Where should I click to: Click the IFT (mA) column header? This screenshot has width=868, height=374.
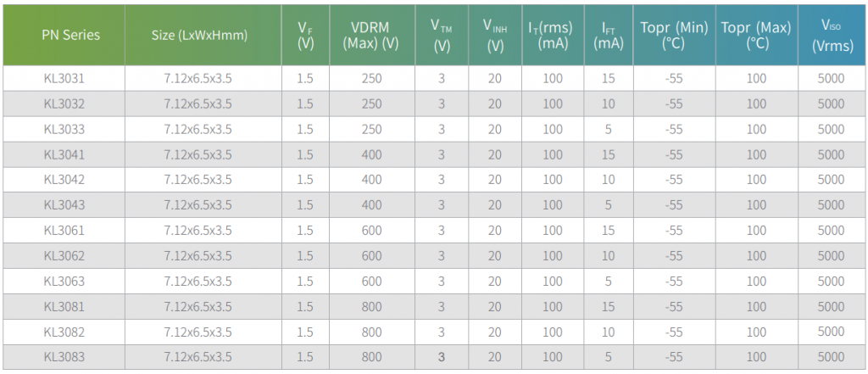[609, 35]
